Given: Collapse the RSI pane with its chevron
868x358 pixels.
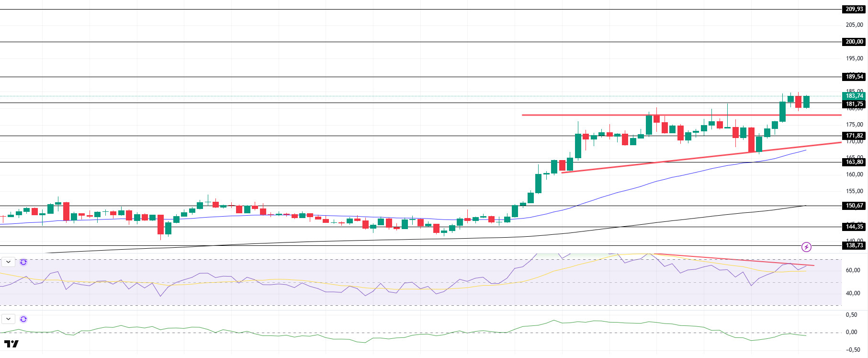Looking at the screenshot, I should click(9, 262).
